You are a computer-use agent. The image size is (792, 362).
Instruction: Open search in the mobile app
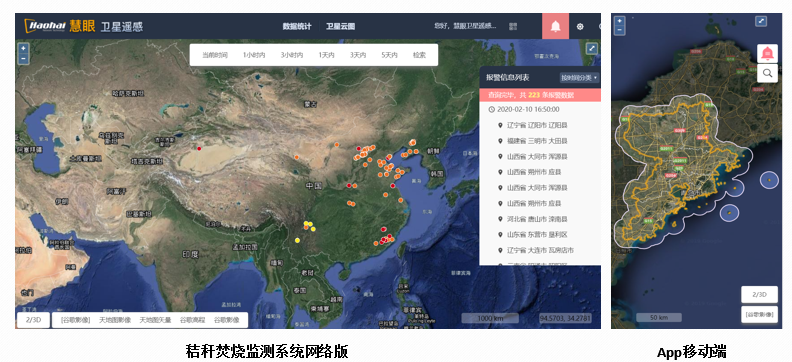(x=767, y=73)
